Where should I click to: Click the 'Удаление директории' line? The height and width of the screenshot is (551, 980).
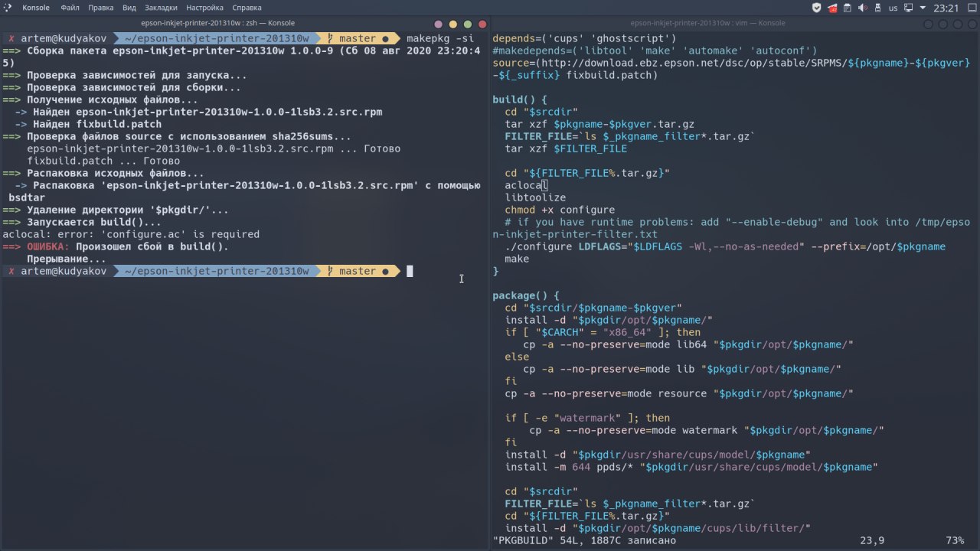(116, 210)
